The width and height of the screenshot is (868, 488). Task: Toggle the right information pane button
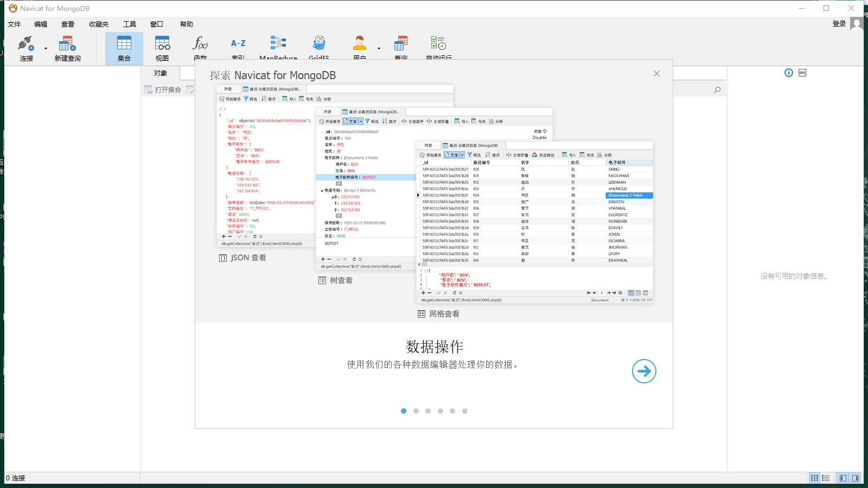coord(856,478)
